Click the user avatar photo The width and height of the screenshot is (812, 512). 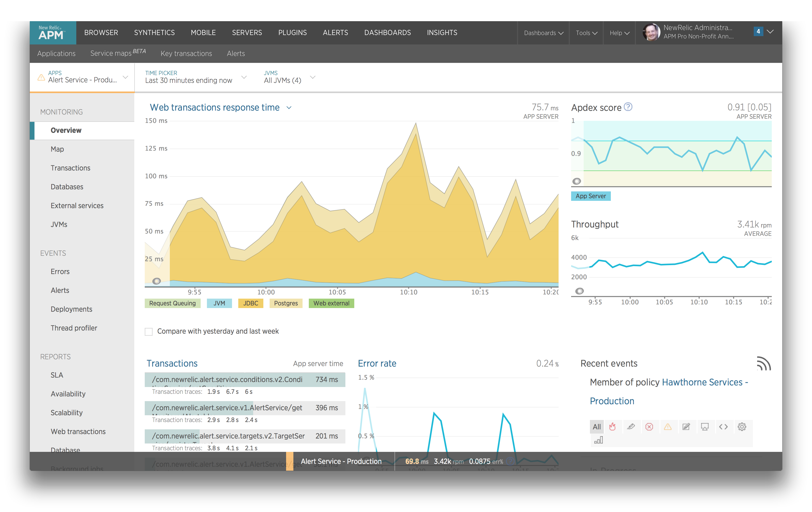point(652,32)
